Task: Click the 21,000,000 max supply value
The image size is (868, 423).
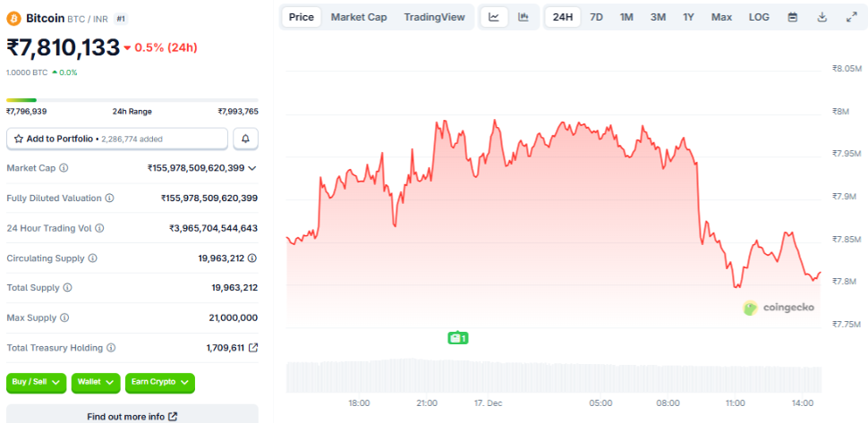Action: (x=234, y=318)
